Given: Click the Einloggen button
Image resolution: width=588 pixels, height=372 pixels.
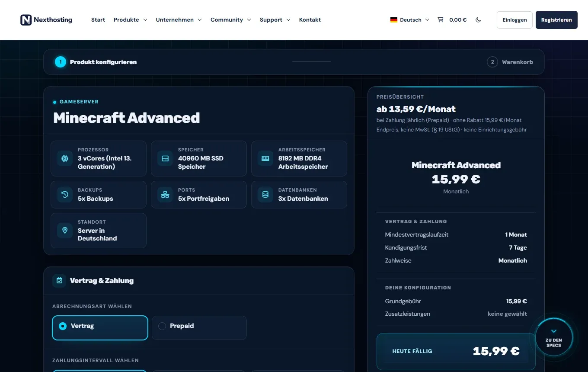Looking at the screenshot, I should coord(514,20).
